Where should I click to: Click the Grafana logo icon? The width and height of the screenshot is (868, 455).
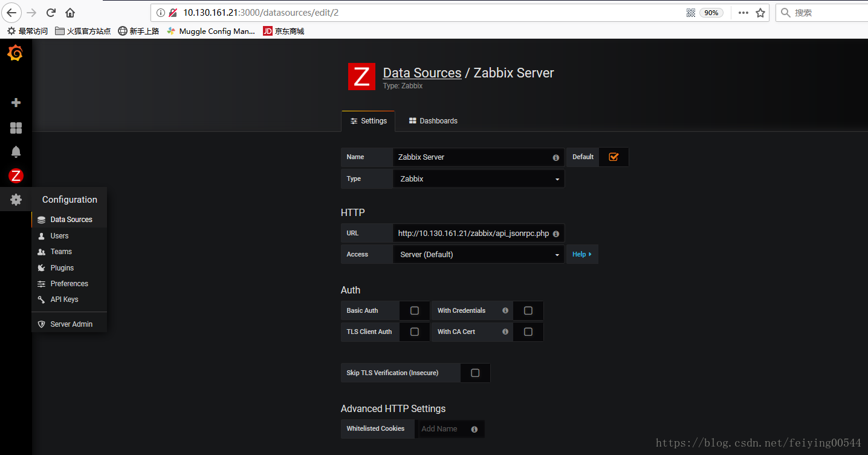coord(15,53)
